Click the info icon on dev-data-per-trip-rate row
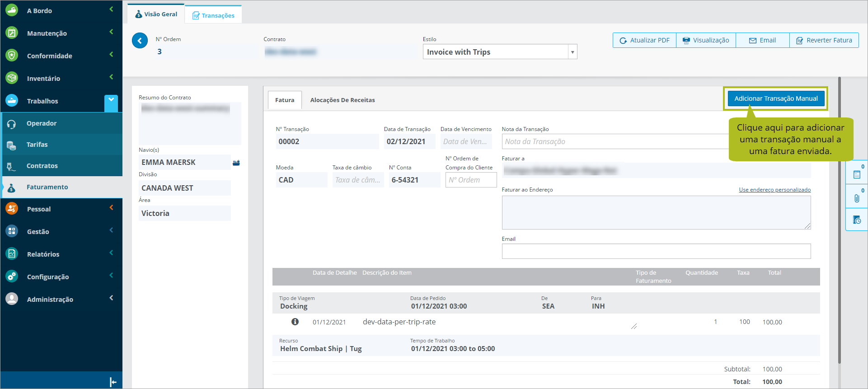The image size is (868, 389). pos(295,322)
